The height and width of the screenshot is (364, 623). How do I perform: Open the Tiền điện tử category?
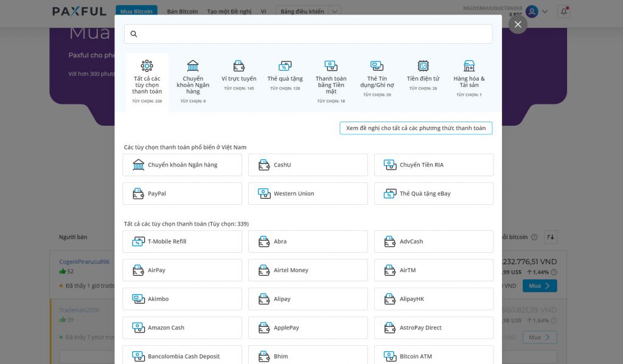tap(423, 75)
